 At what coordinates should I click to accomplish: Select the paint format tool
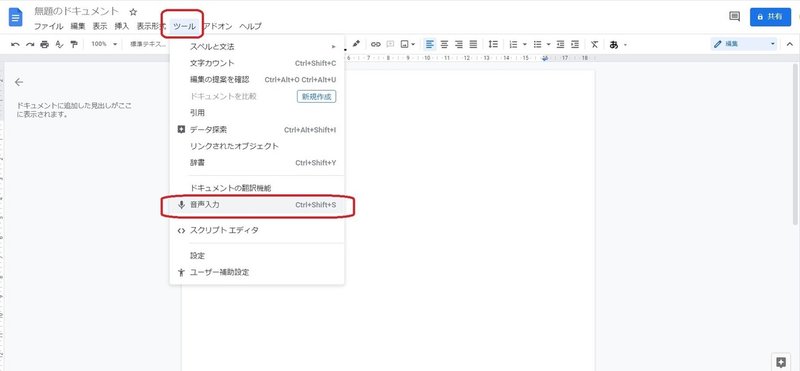[74, 44]
